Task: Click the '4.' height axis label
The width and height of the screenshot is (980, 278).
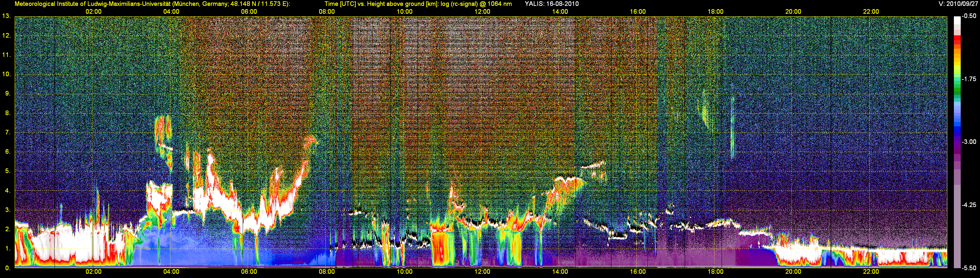Action: pos(8,190)
